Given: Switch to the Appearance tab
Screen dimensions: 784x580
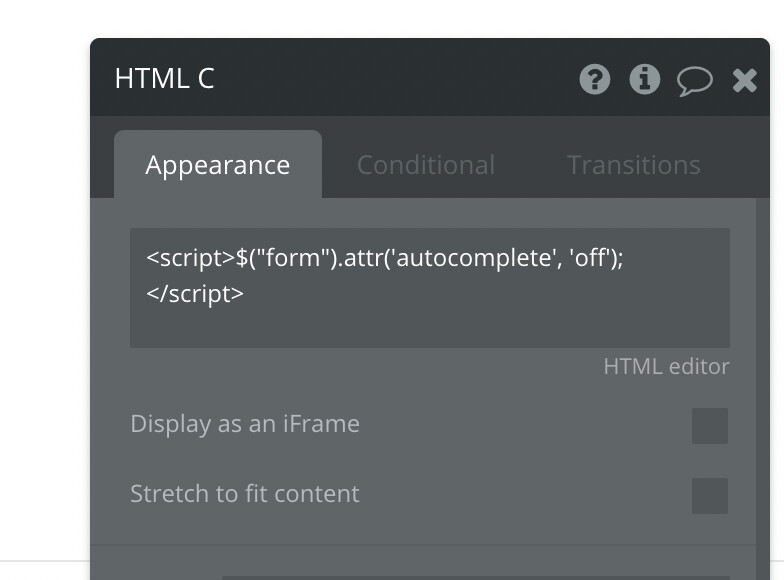Looking at the screenshot, I should (218, 165).
